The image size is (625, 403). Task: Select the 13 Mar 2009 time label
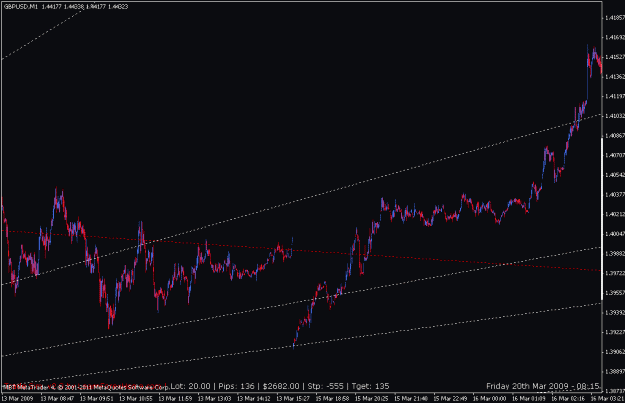(x=17, y=398)
